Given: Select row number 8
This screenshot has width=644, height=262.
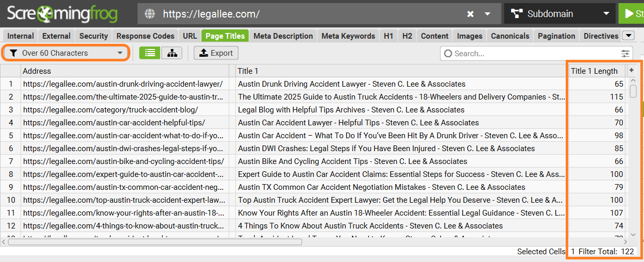Looking at the screenshot, I should tap(11, 174).
